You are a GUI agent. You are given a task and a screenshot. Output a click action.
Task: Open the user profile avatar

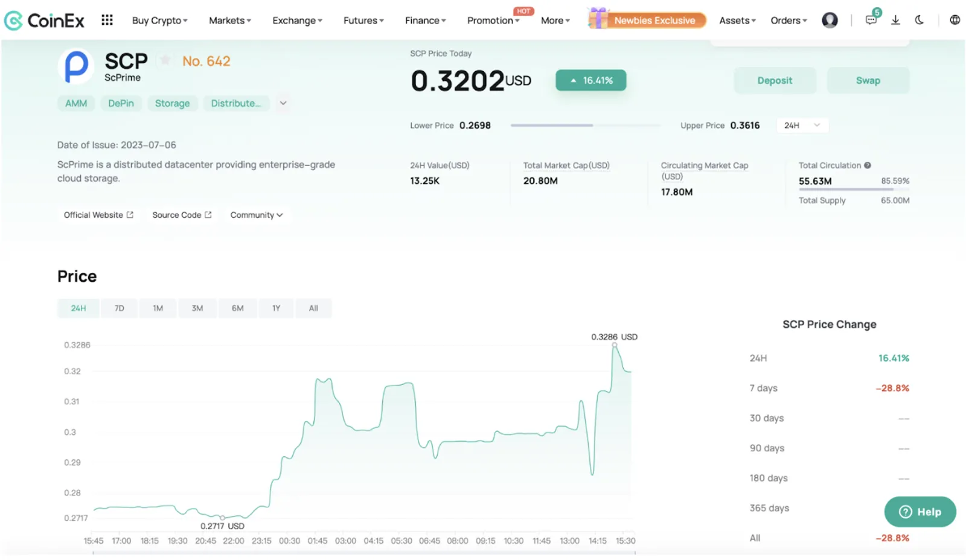pos(830,20)
